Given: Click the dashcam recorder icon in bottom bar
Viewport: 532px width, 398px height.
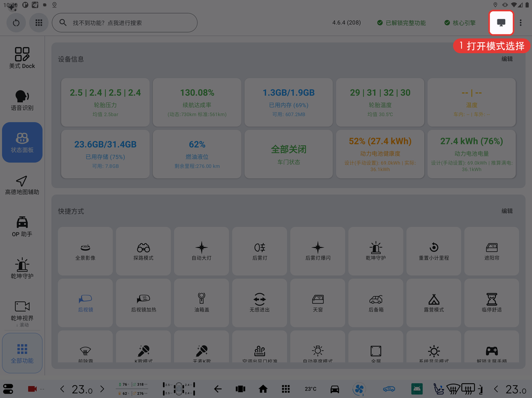Looking at the screenshot, I should (32, 389).
